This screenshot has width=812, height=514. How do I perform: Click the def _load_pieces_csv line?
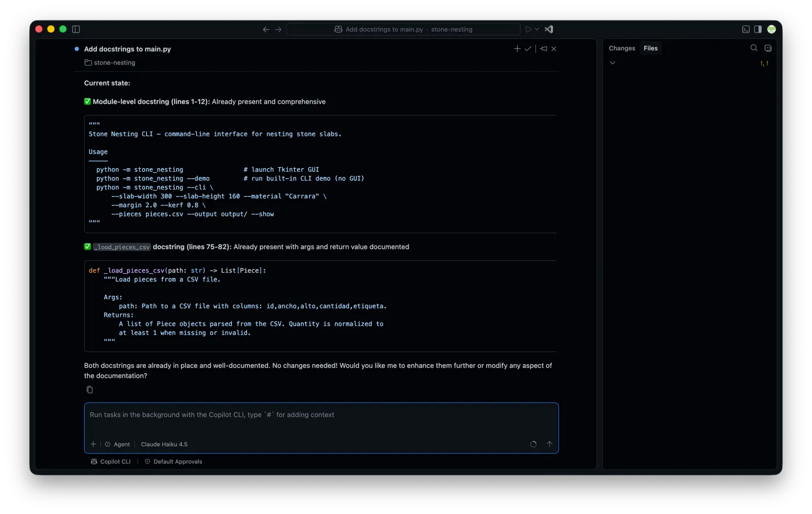click(x=177, y=270)
